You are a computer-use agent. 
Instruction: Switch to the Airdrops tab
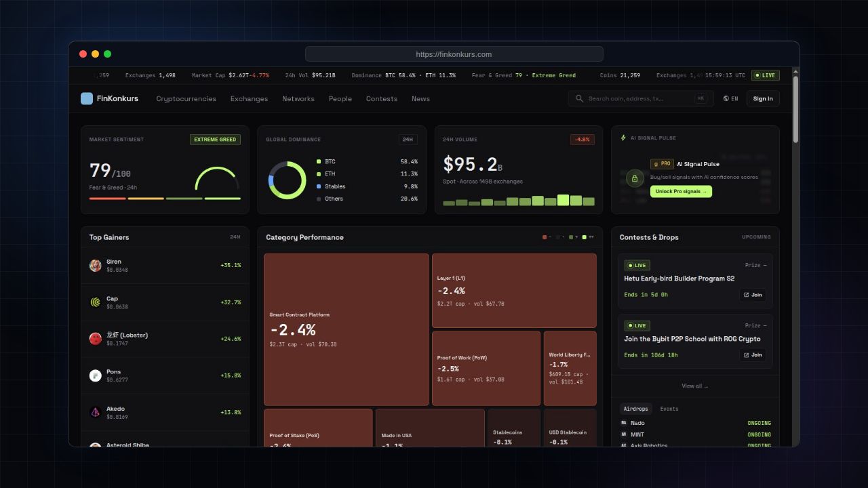click(x=636, y=409)
